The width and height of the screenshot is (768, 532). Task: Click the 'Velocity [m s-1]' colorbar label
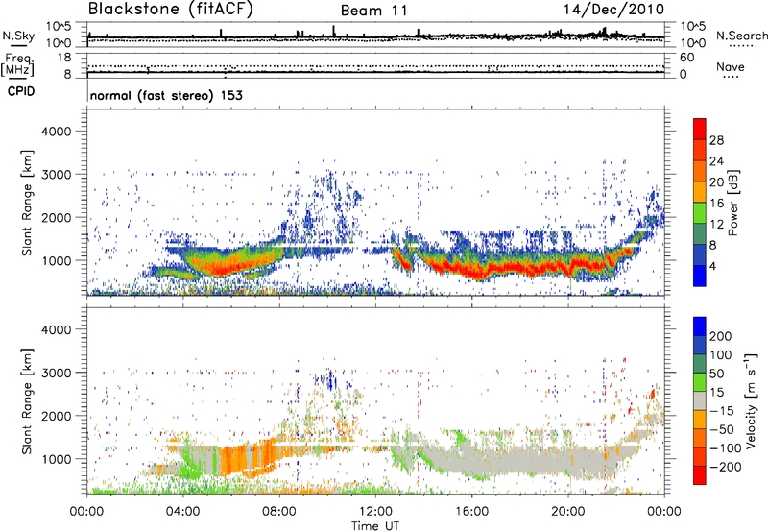point(750,400)
